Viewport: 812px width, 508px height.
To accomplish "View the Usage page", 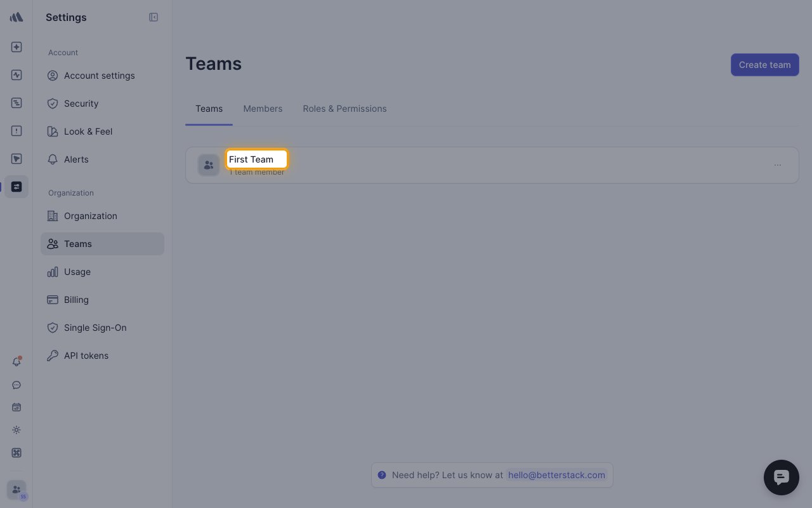I will coord(102,272).
